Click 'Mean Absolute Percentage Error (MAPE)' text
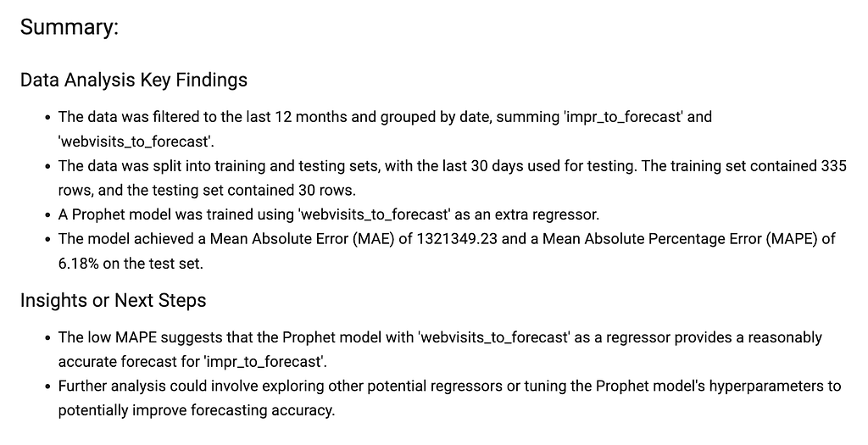Screen dimensions: 868x445 tap(680, 239)
